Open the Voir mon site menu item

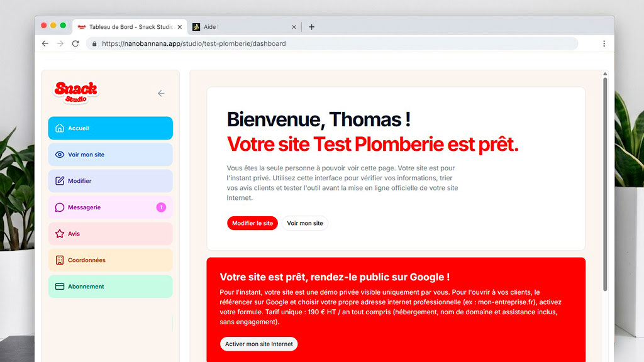pos(111,155)
